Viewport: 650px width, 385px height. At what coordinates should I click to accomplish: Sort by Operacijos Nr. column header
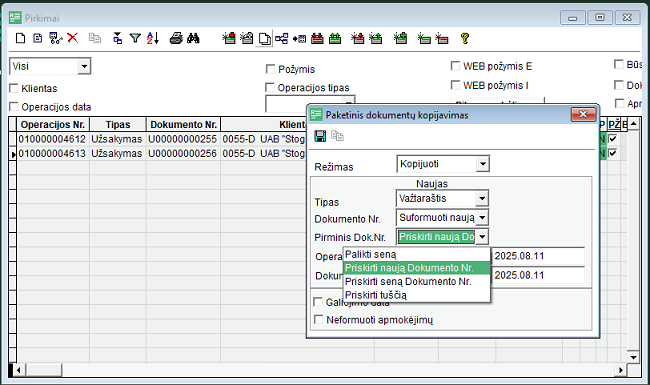click(53, 124)
